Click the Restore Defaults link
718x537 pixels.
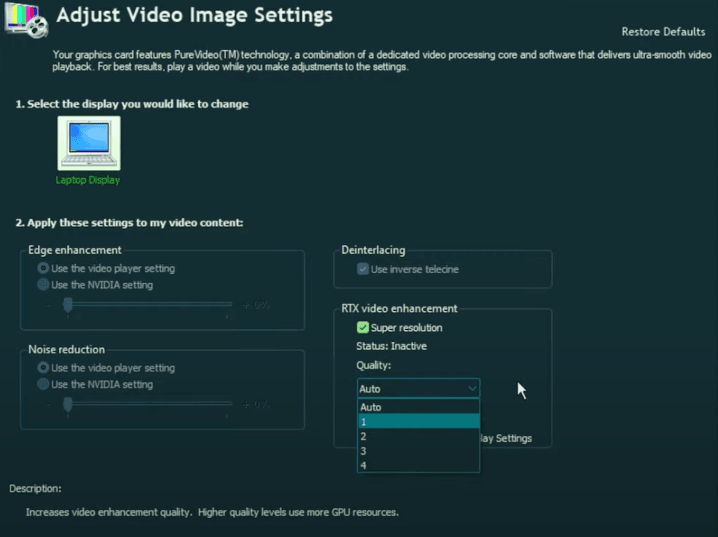[663, 32]
